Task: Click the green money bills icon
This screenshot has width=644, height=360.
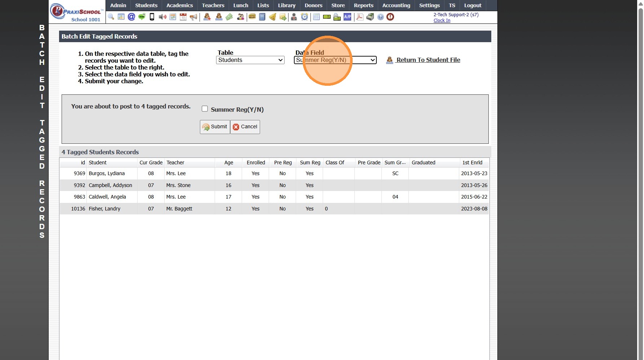Action: click(x=229, y=17)
